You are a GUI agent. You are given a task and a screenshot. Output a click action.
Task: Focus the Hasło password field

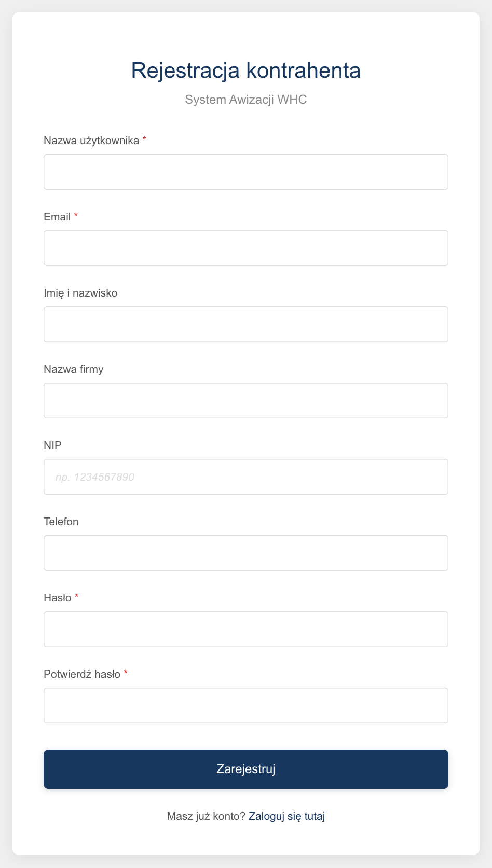pyautogui.click(x=246, y=629)
